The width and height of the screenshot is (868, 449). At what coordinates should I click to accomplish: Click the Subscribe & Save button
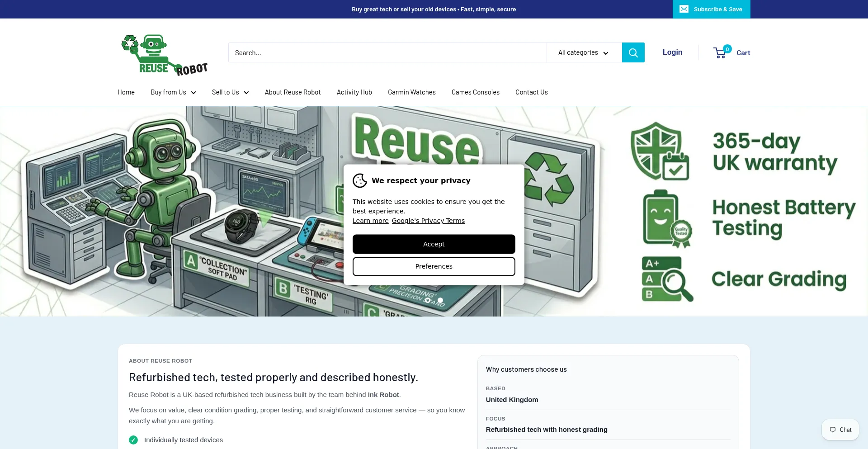[x=712, y=9]
